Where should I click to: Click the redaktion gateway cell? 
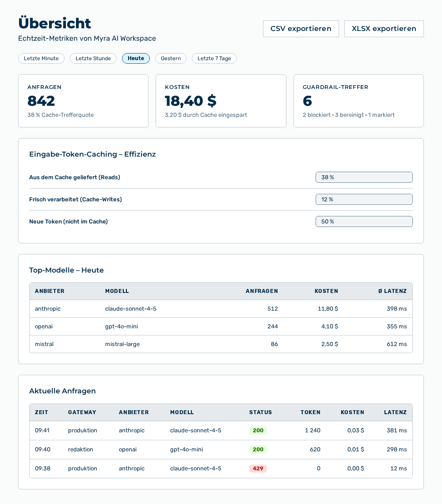80,450
